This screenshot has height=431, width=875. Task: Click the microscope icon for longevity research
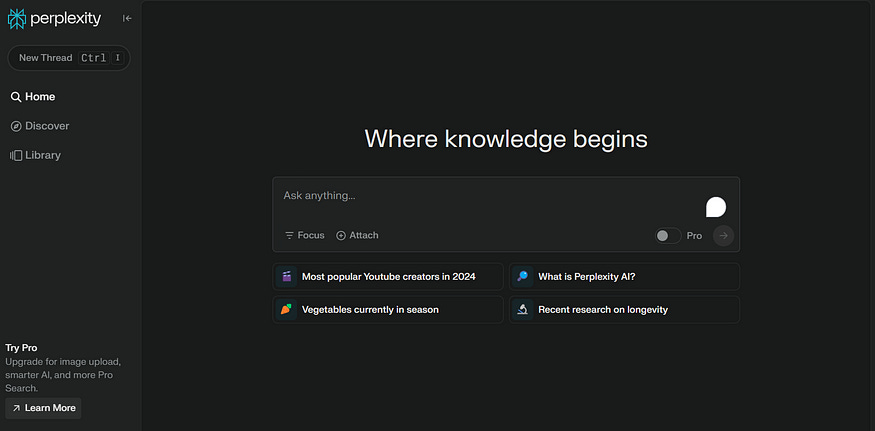click(523, 309)
